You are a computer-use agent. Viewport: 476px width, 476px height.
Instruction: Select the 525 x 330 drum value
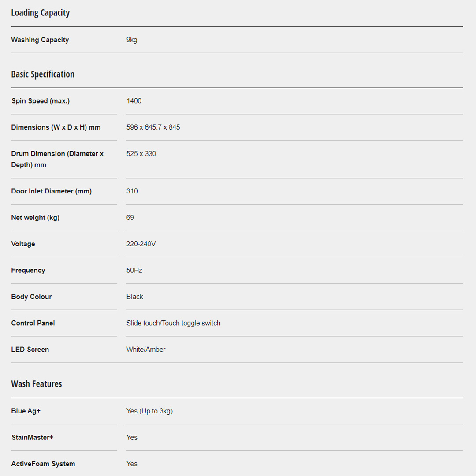pyautogui.click(x=141, y=154)
